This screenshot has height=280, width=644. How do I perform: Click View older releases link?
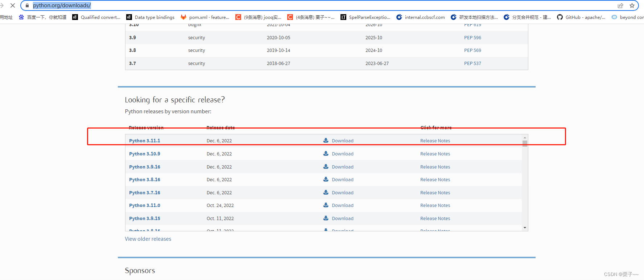pyautogui.click(x=148, y=239)
